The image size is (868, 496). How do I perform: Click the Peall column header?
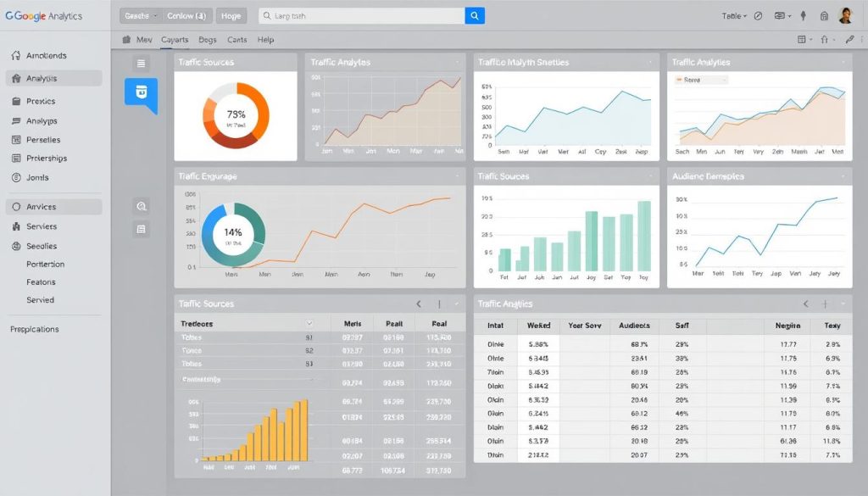click(x=394, y=323)
